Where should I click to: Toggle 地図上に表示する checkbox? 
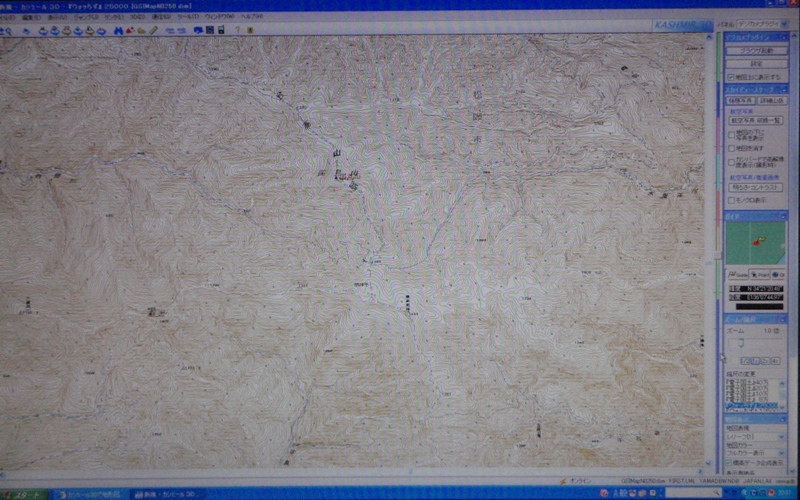coord(731,77)
